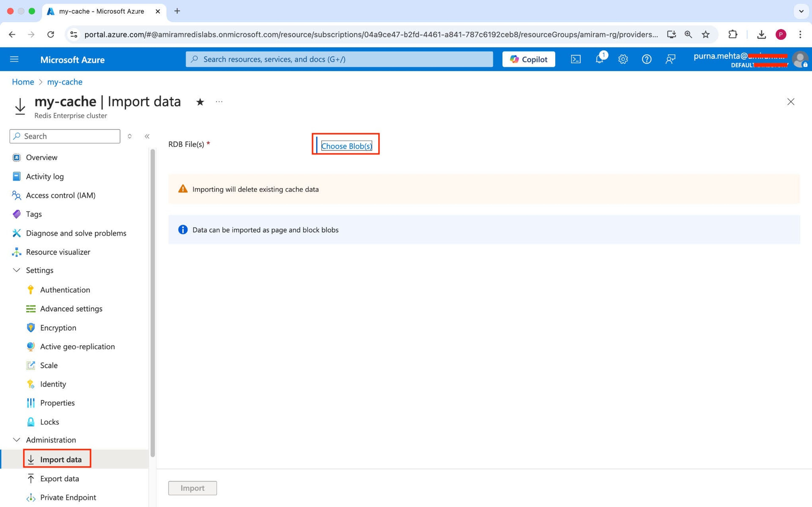Collapse the Administration section
Image resolution: width=812 pixels, height=507 pixels.
point(16,440)
